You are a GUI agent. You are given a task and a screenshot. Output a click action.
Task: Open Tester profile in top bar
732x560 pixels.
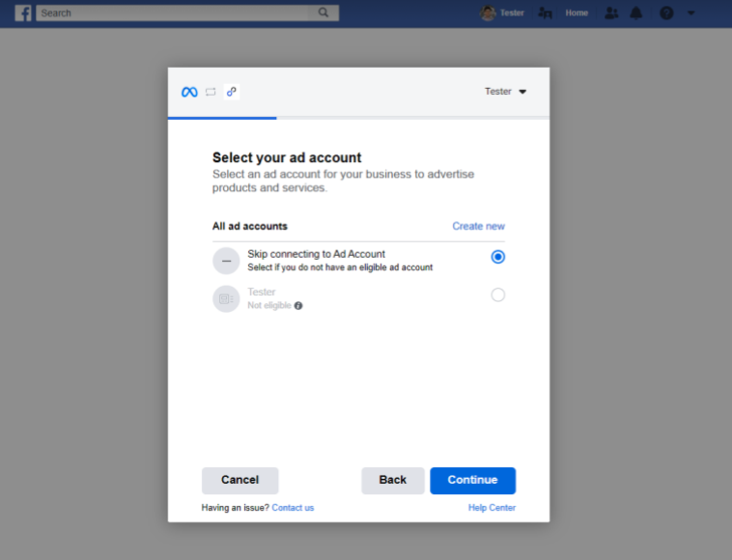click(502, 14)
